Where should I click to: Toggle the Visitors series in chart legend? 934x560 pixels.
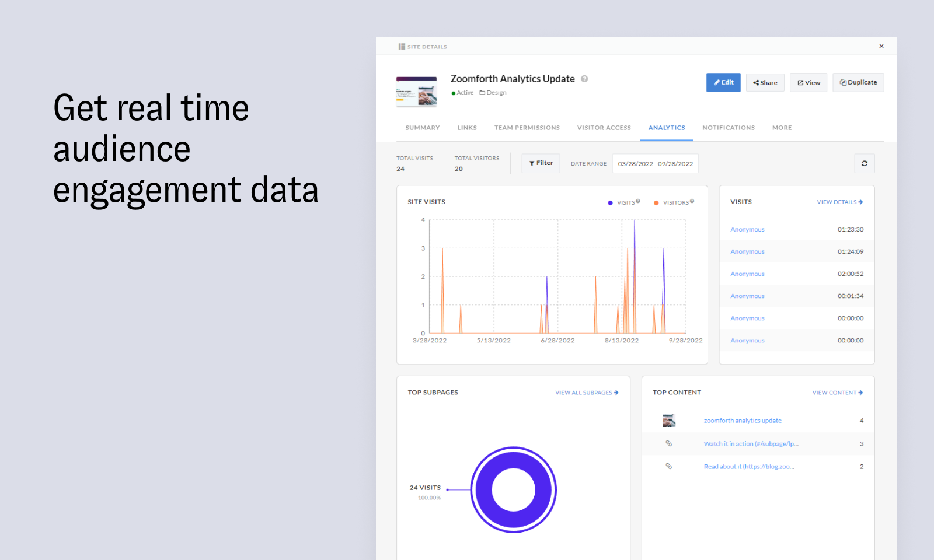(671, 202)
